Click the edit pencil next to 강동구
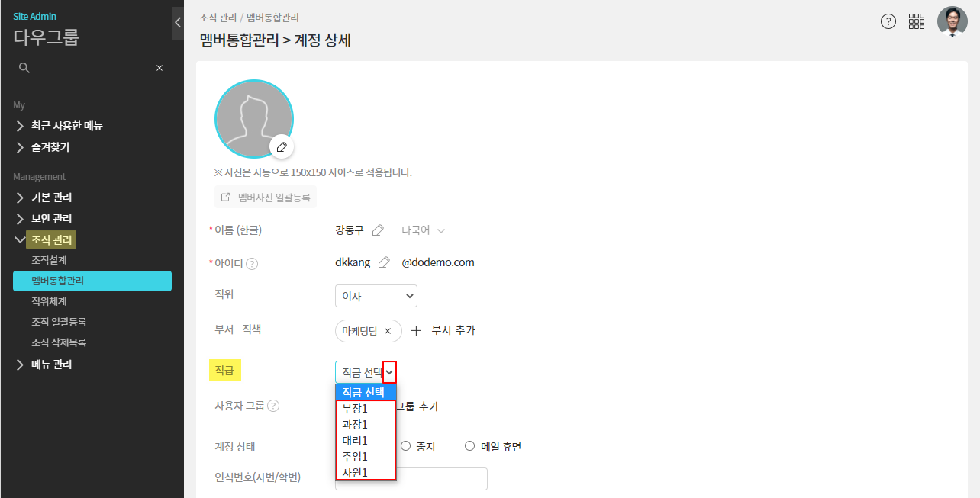 click(378, 230)
